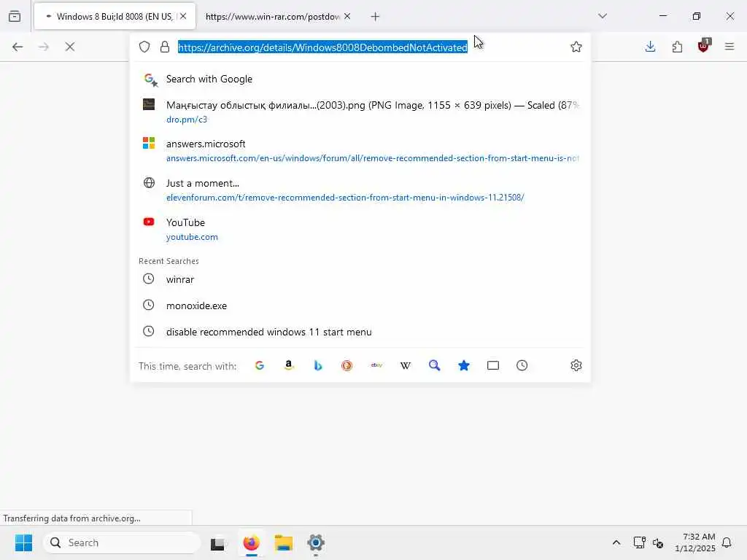Search in open Tabs icon

493,365
